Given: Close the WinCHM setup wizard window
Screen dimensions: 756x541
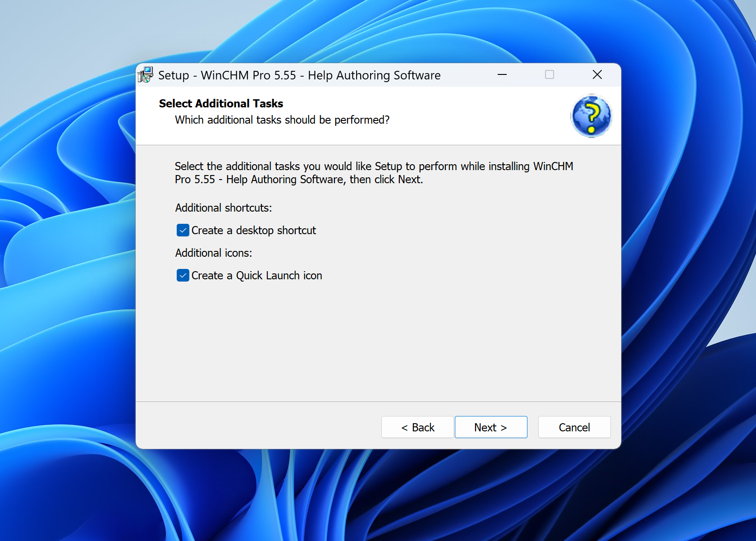Looking at the screenshot, I should pos(597,75).
